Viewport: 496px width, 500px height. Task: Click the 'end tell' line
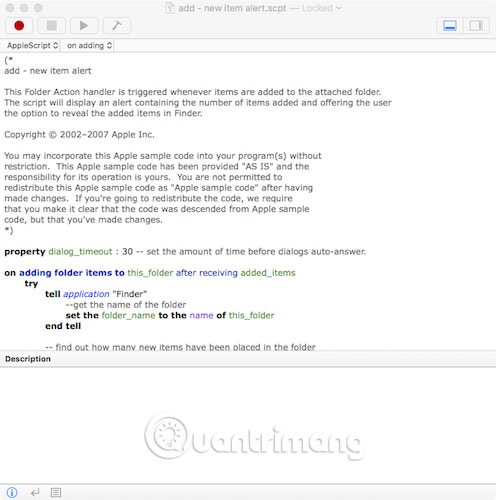[x=63, y=326]
